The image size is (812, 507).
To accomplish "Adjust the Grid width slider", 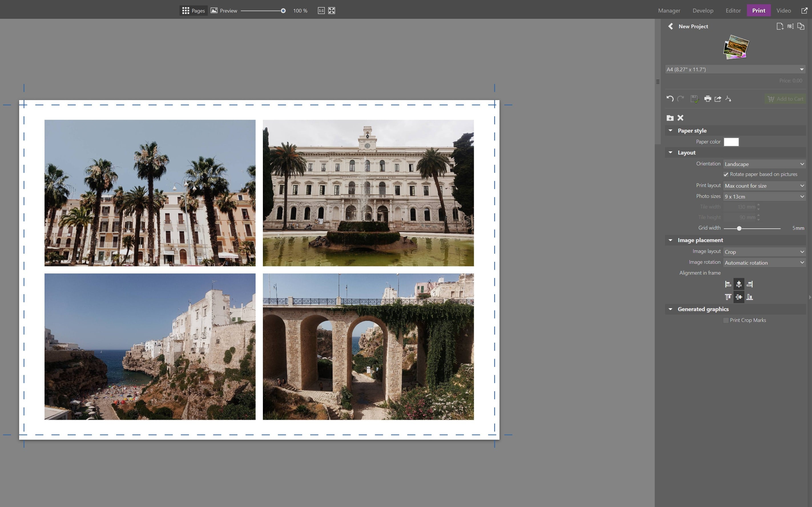I will coord(740,228).
